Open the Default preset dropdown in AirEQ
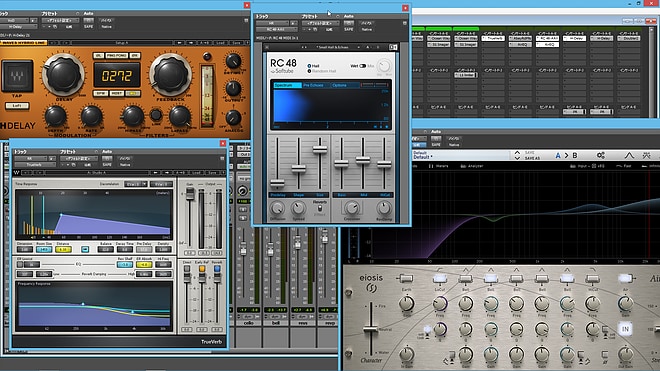This screenshot has height=371, width=660. (x=461, y=155)
